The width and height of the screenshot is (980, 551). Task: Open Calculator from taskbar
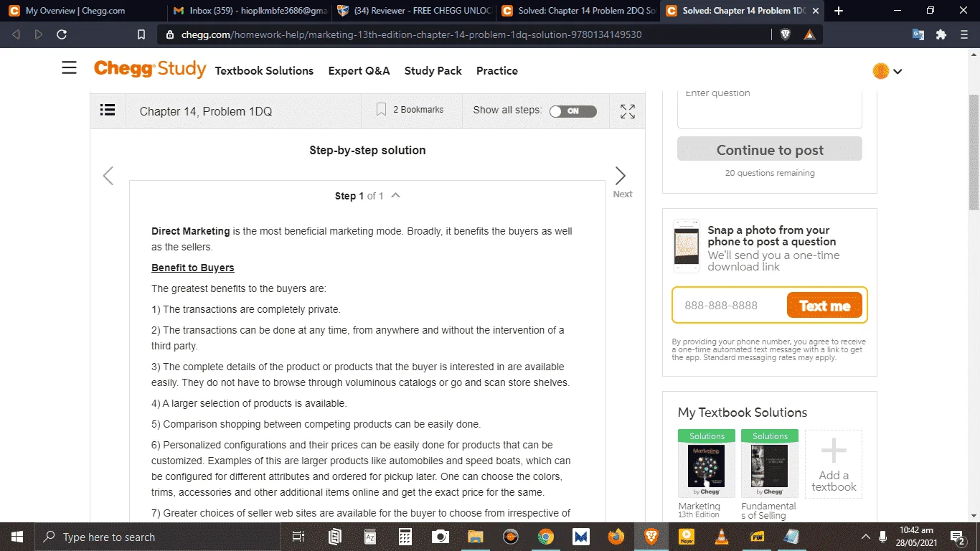[405, 537]
